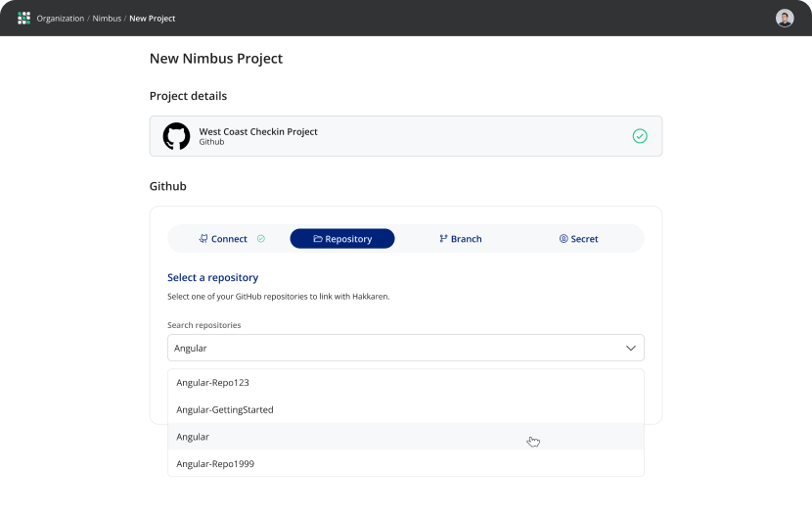Switch to the Branch tab
Screen dimensions: 812x519
[461, 239]
